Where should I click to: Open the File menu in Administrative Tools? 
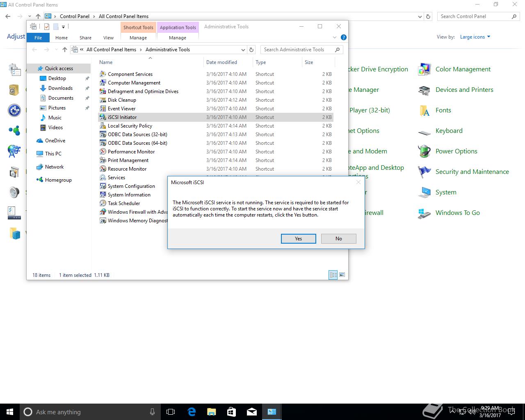point(38,38)
